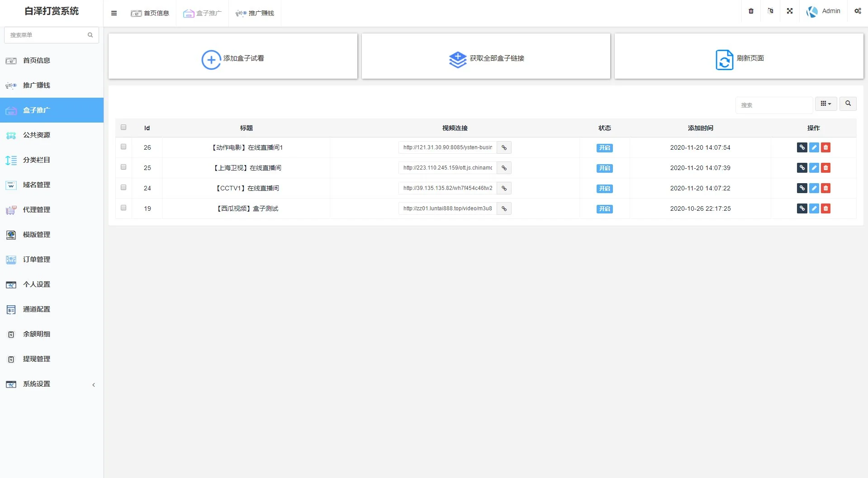Click the trash icon in top header

point(751,11)
